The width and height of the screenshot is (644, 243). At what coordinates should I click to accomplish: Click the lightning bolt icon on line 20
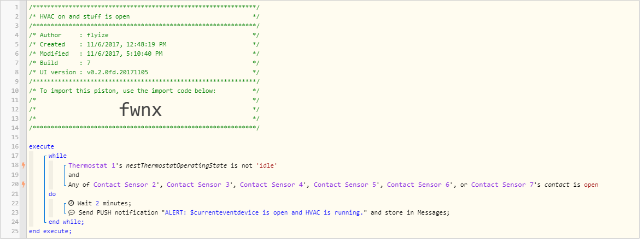click(x=24, y=185)
